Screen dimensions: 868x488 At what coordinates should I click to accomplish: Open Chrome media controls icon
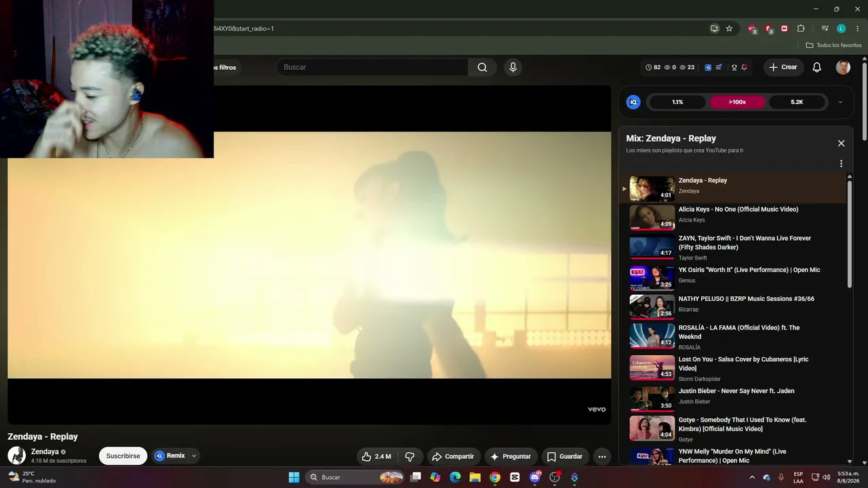(825, 28)
